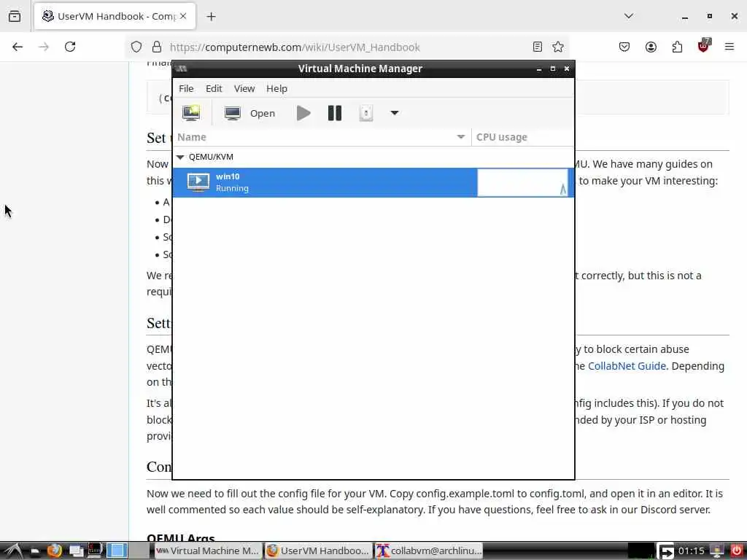Open the Firefox hamburger application menu
This screenshot has height=560, width=747.
tap(729, 47)
